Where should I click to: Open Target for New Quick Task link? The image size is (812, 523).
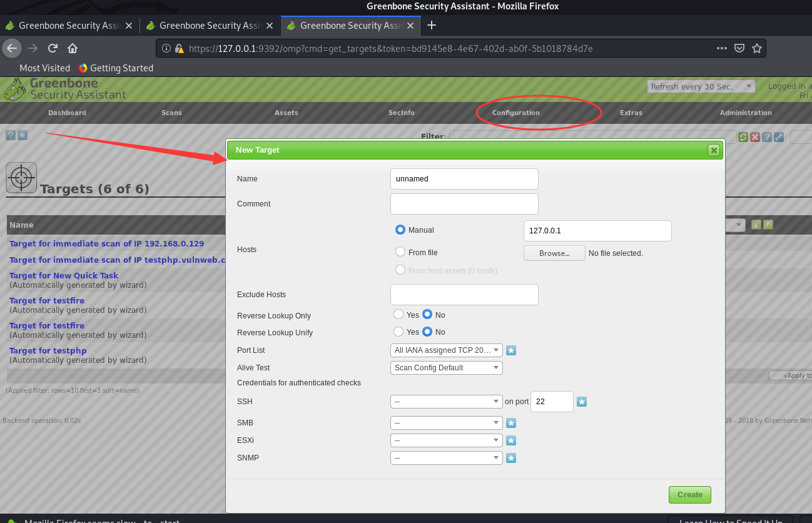point(64,275)
